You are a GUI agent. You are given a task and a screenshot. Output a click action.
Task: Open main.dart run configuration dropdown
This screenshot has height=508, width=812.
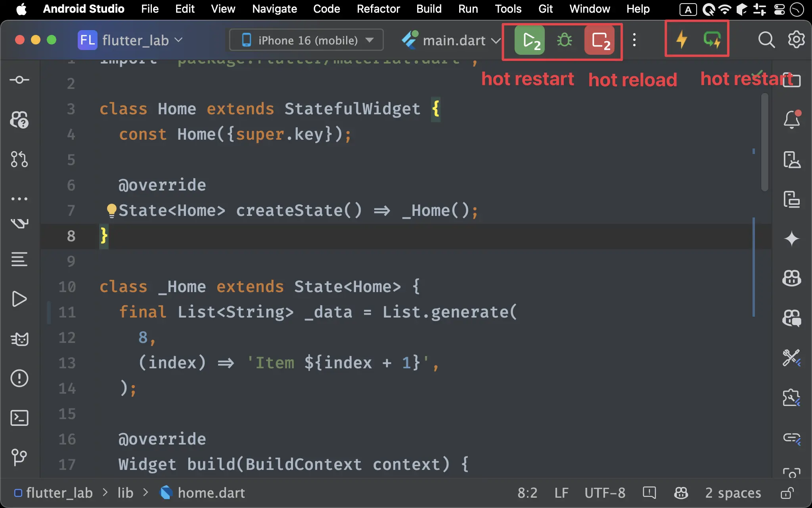(x=451, y=40)
